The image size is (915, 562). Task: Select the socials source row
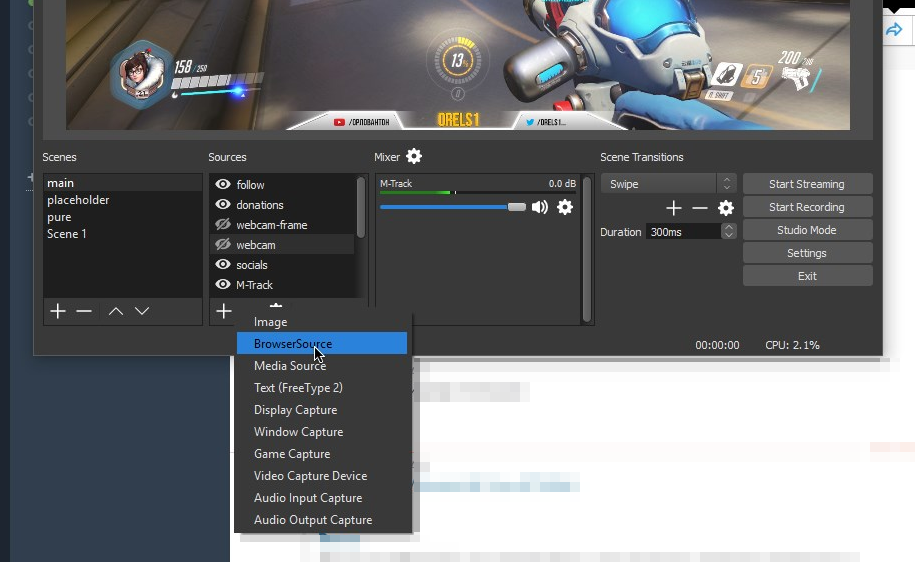pyautogui.click(x=282, y=265)
